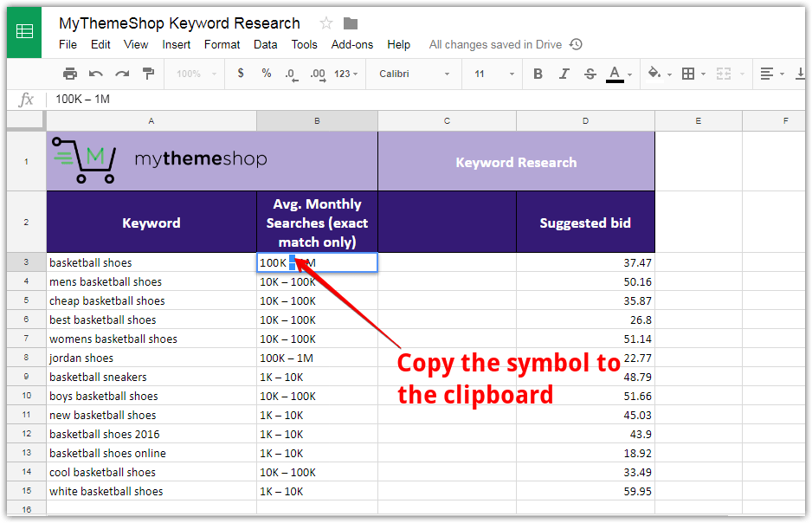
Task: Select the 'Keyword' header cell
Action: click(x=151, y=223)
